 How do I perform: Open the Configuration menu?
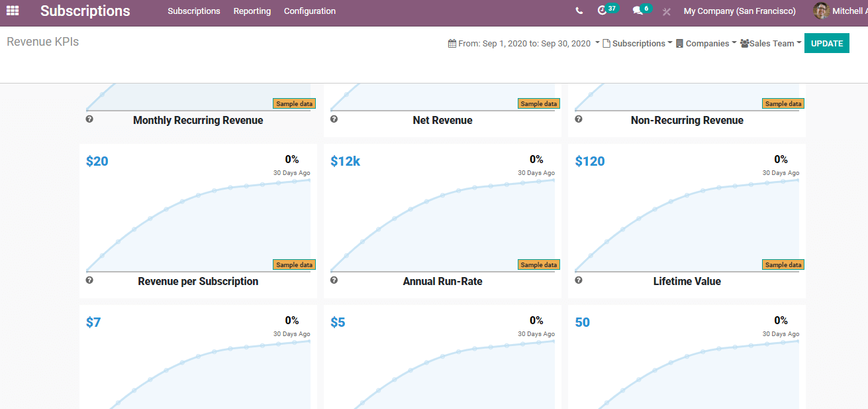[x=310, y=11]
